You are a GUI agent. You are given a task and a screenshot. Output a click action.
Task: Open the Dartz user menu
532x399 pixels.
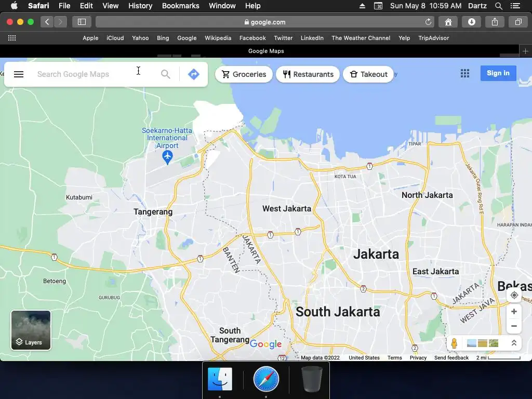477,6
